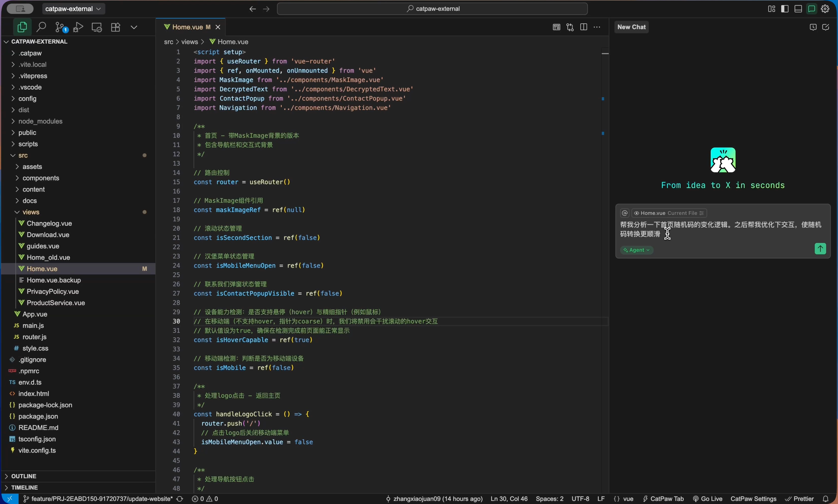Open Run and Debug view
This screenshot has height=504, width=838.
(x=78, y=27)
